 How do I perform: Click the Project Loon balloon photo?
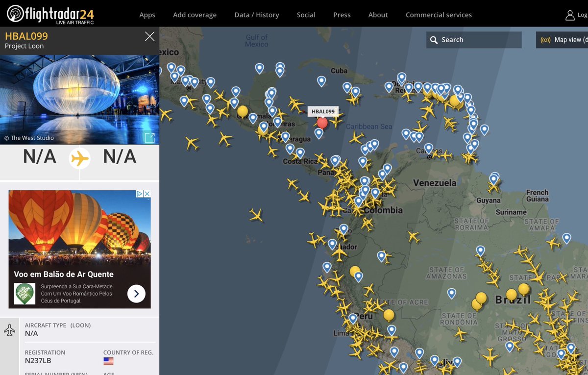pyautogui.click(x=79, y=100)
